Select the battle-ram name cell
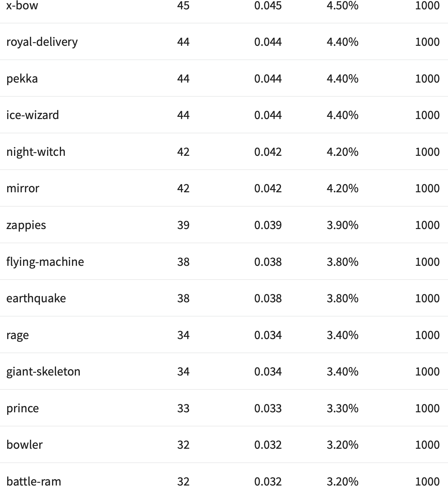The width and height of the screenshot is (448, 493). [34, 481]
